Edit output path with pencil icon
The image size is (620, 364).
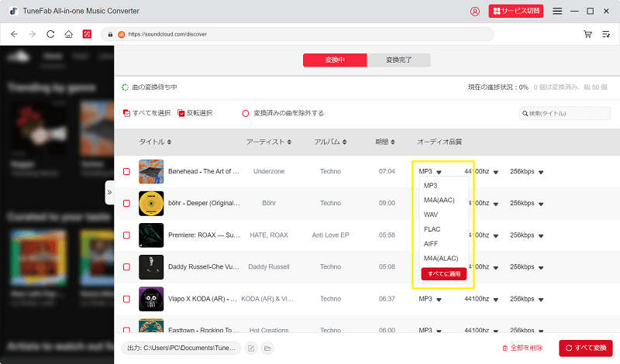tap(251, 349)
